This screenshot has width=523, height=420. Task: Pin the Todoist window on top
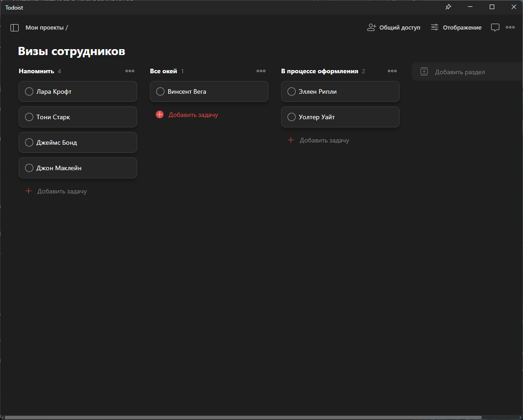coord(448,7)
